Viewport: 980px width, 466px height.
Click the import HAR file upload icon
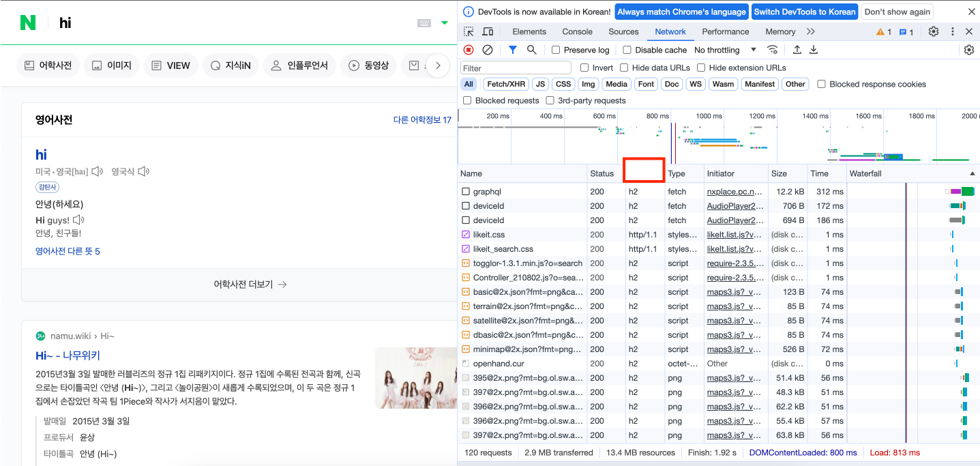coord(797,50)
